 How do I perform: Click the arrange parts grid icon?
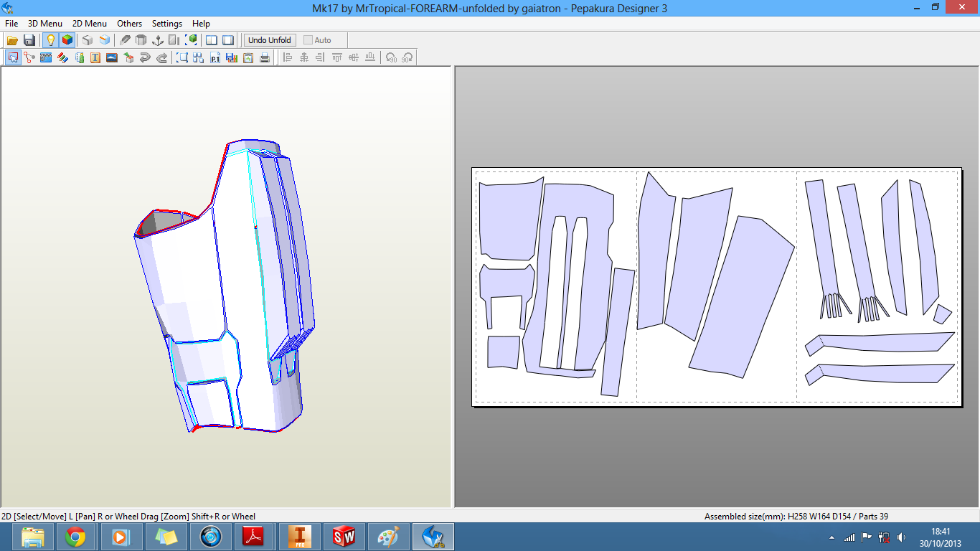pos(199,58)
